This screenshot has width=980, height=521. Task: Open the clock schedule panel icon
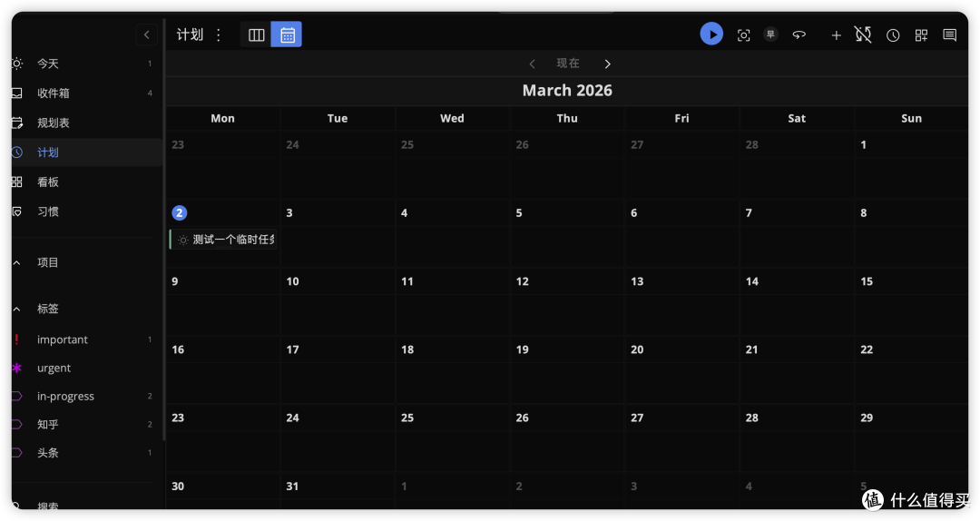893,35
